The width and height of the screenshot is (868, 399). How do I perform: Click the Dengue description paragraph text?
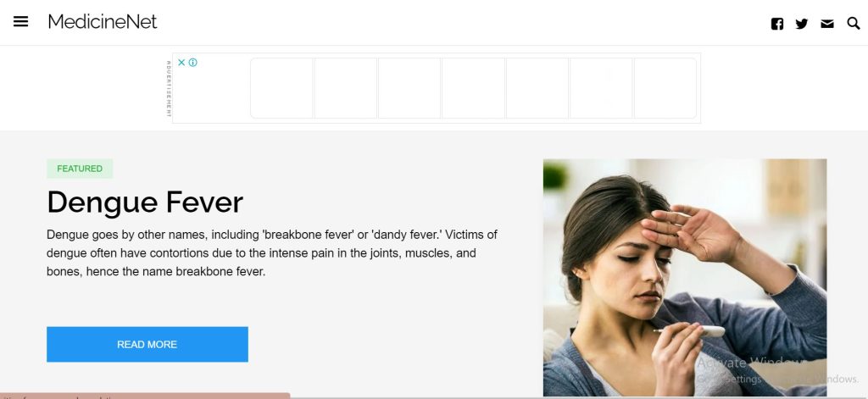point(272,253)
